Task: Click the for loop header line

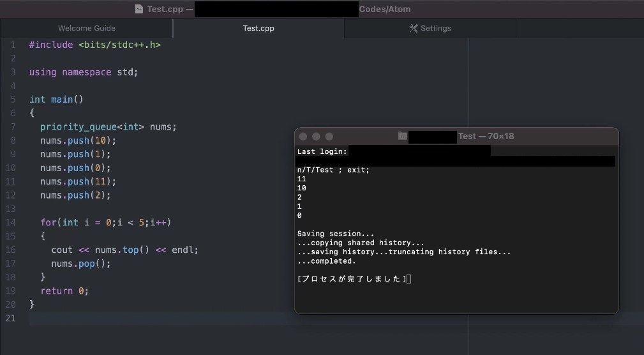Action: (105, 223)
